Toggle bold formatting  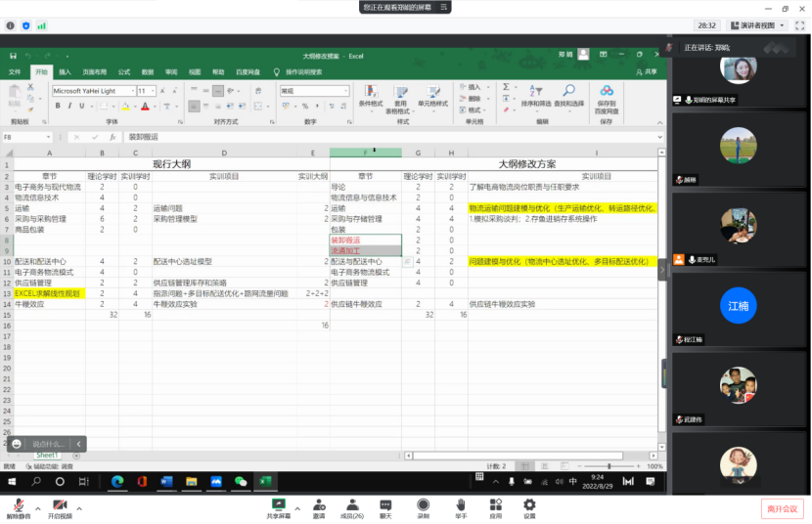(58, 106)
